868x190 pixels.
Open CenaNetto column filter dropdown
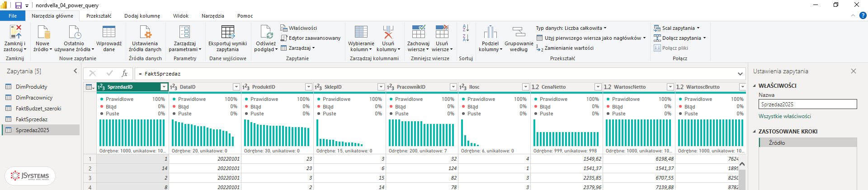pyautogui.click(x=598, y=87)
